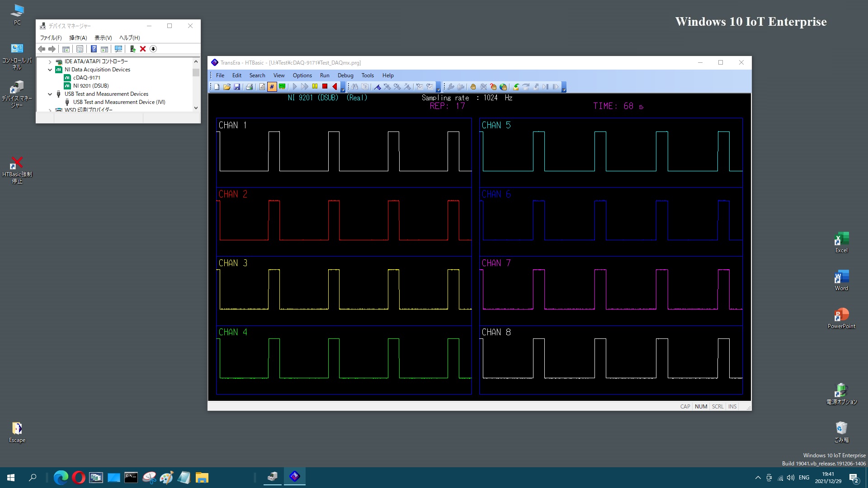Click Device Manager scrollbar up arrow
This screenshot has height=488, width=868.
pos(196,61)
